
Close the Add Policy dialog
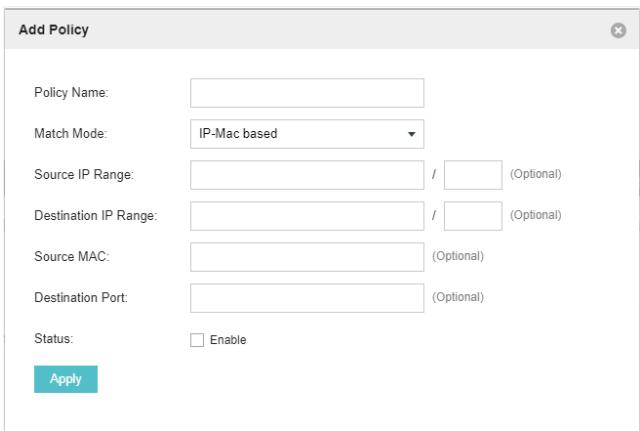click(x=618, y=30)
